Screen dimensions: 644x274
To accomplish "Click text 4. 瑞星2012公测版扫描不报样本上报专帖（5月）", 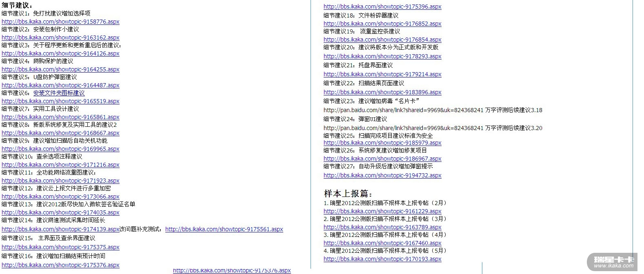I will coord(386,251).
